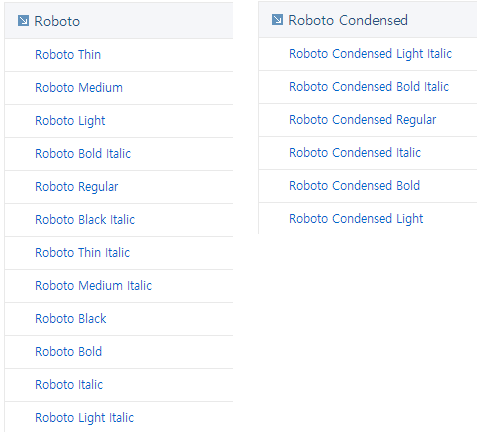
Task: Choose the Roboto Regular link
Action: (x=77, y=187)
